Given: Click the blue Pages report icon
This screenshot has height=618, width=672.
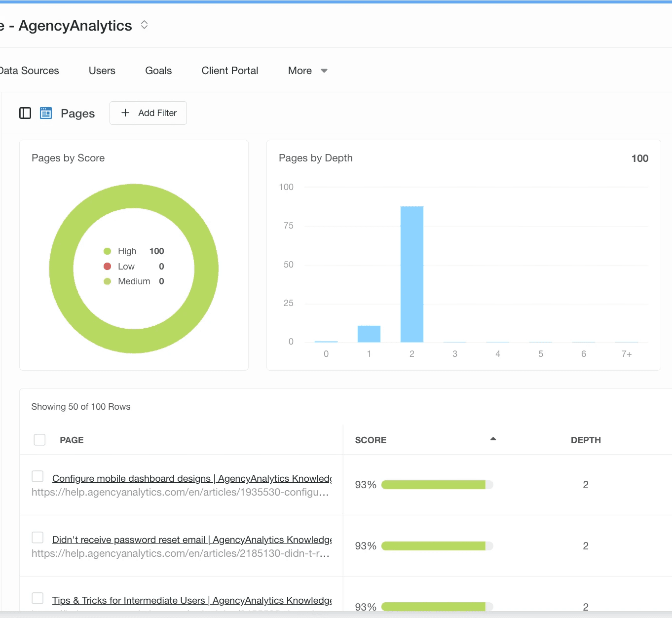Looking at the screenshot, I should click(46, 113).
